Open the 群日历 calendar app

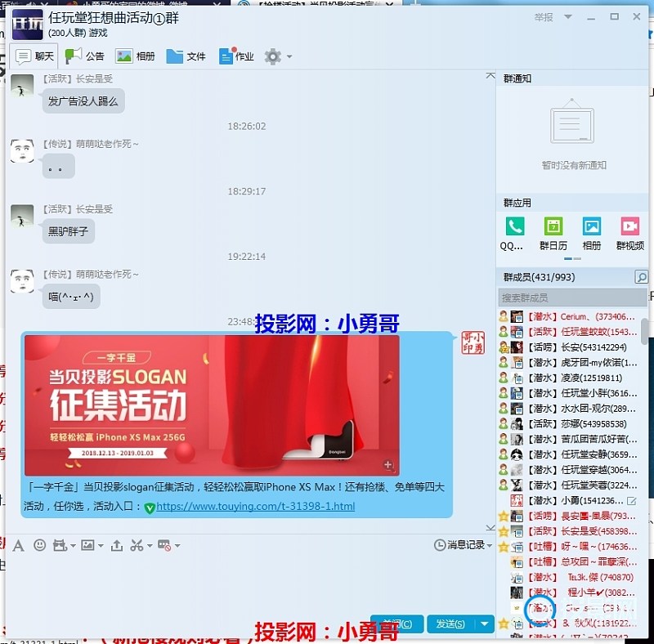pyautogui.click(x=553, y=226)
